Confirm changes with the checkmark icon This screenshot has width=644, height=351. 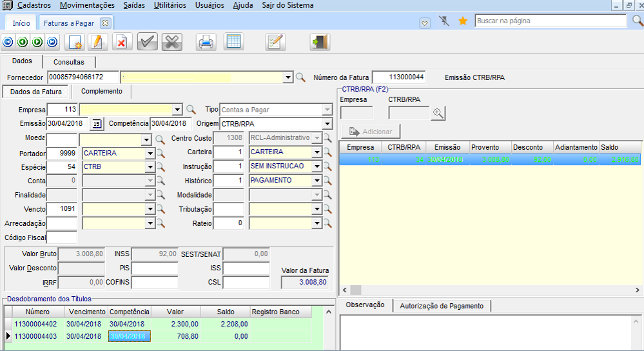pyautogui.click(x=148, y=43)
